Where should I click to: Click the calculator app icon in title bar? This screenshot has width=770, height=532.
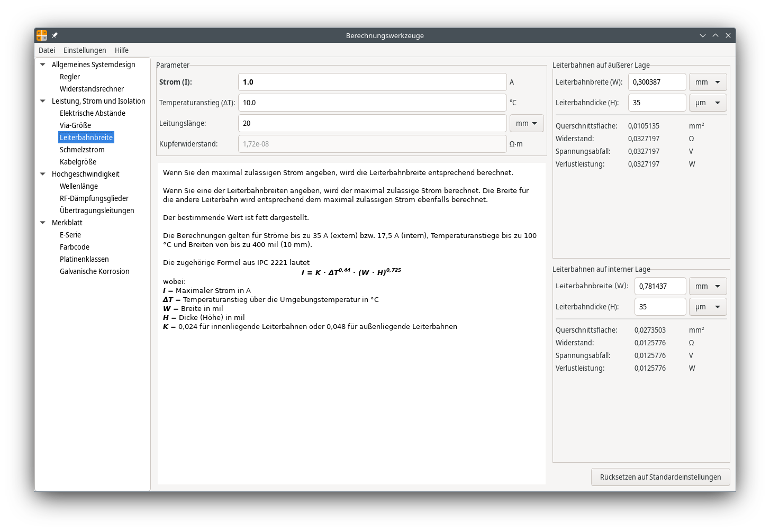[42, 35]
